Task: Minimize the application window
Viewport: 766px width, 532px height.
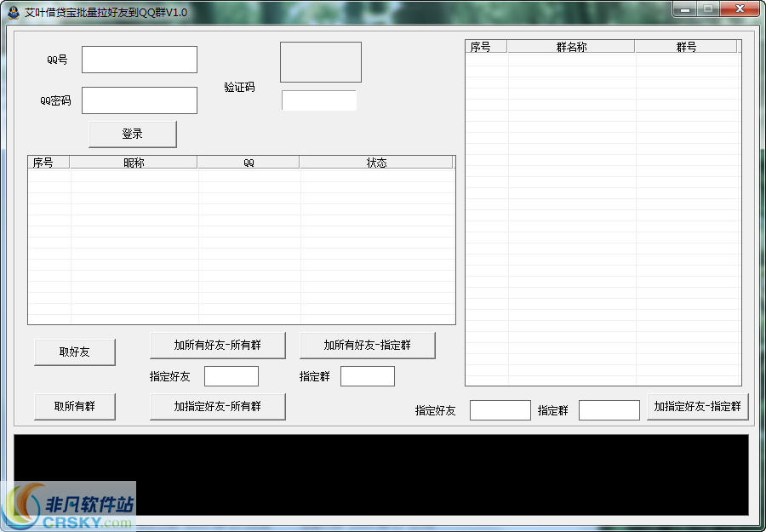Action: click(685, 9)
